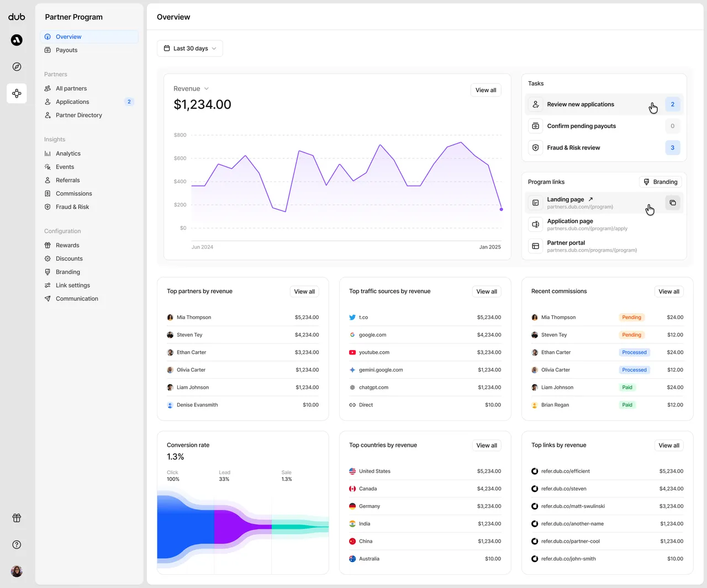Open the gift icon at the bottom of the left rail
The image size is (707, 588).
pyautogui.click(x=17, y=518)
